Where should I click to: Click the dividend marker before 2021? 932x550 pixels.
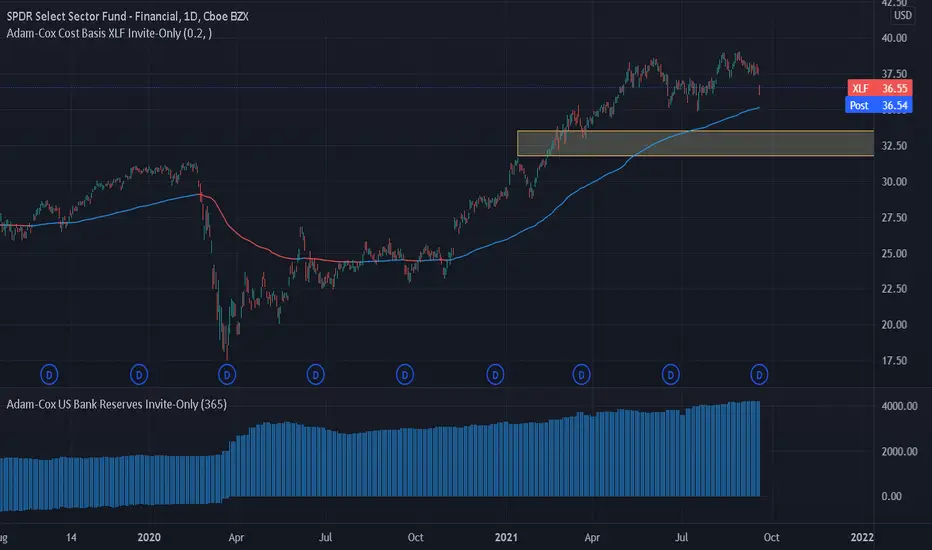pos(495,375)
